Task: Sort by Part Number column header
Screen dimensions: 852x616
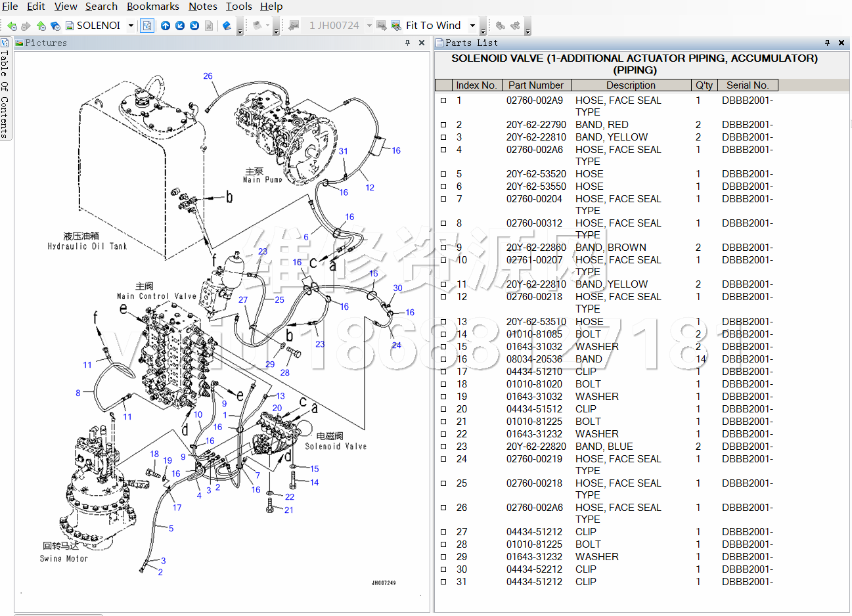Action: pyautogui.click(x=536, y=85)
